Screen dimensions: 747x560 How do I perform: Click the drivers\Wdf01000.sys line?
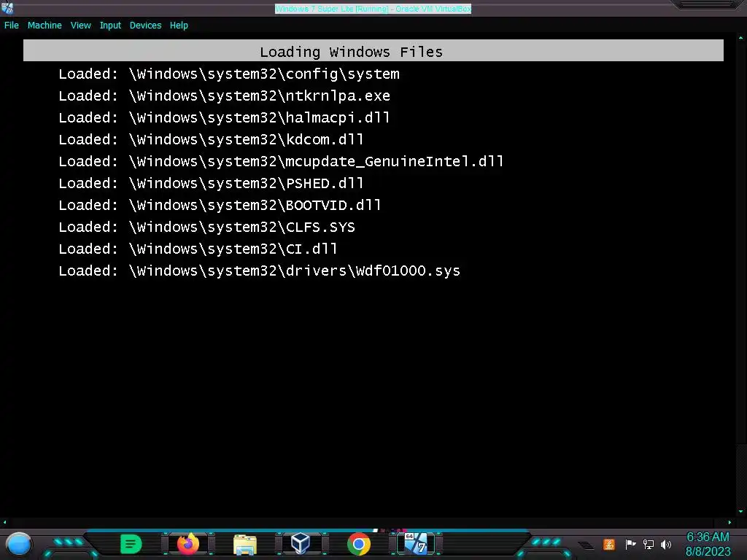coord(259,271)
